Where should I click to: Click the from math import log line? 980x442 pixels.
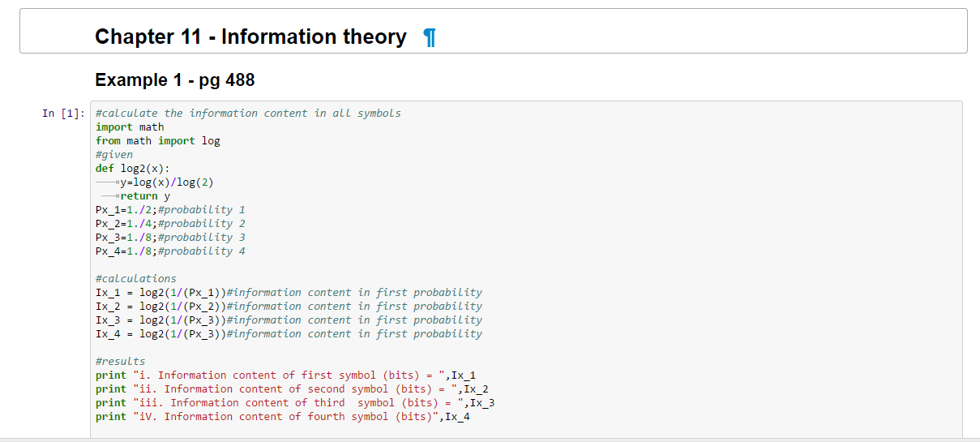click(157, 141)
